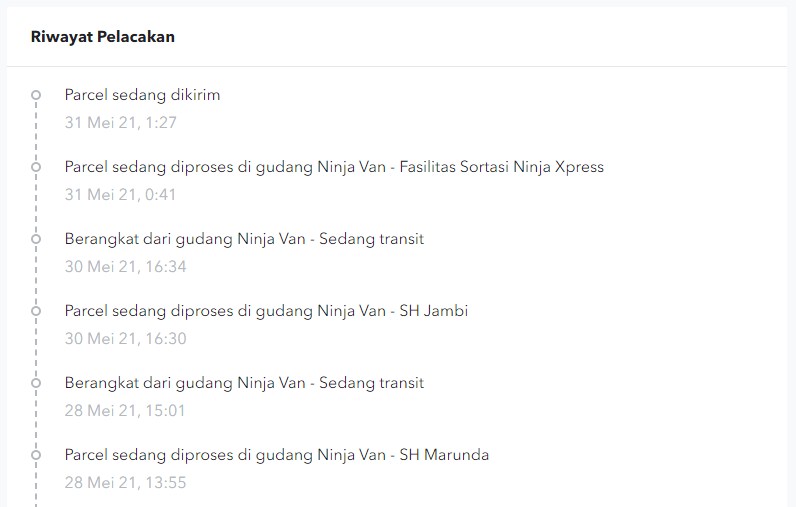This screenshot has height=507, width=796.
Task: Click timeline dot for SH Jambi entry
Action: [36, 311]
